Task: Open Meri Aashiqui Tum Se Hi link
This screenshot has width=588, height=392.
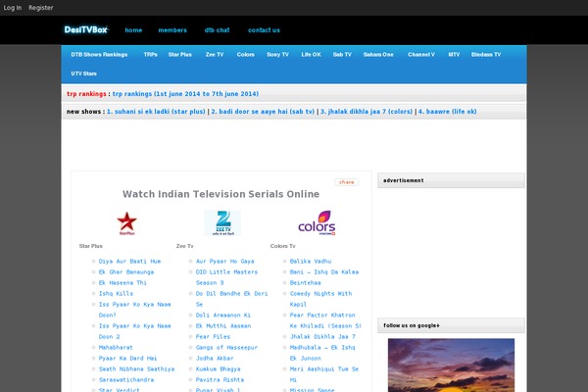Action: point(324,374)
